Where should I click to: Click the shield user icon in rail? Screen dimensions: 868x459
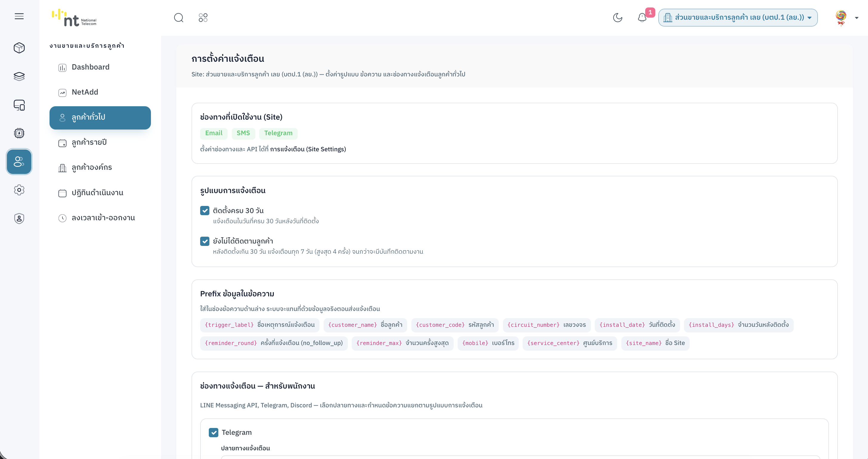tap(19, 218)
